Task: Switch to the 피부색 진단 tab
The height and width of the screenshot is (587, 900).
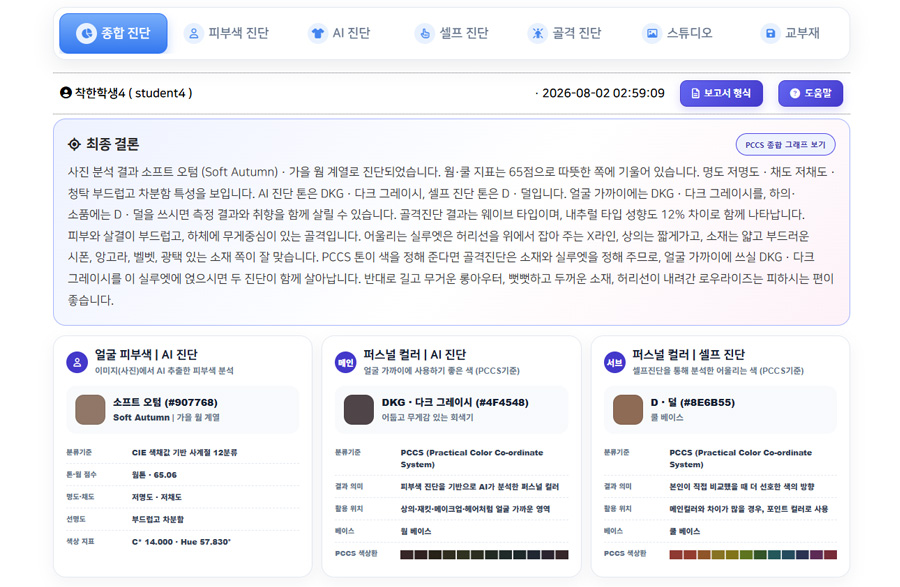Action: [x=227, y=33]
